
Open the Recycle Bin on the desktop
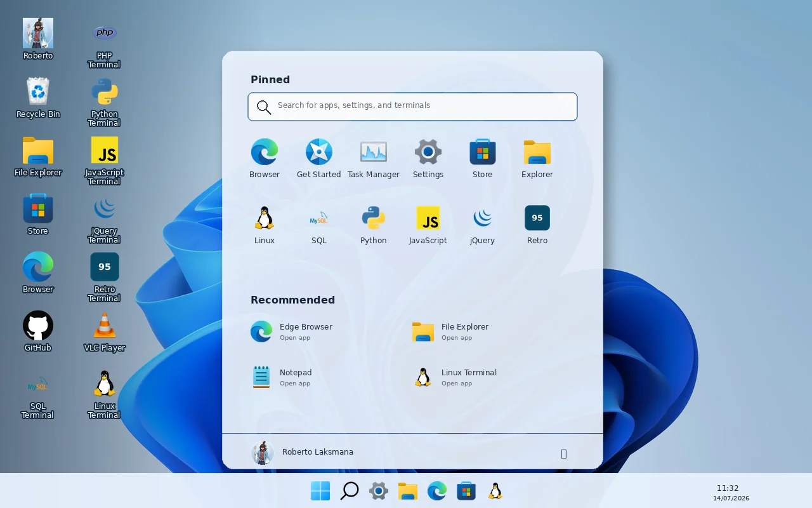[x=38, y=97]
